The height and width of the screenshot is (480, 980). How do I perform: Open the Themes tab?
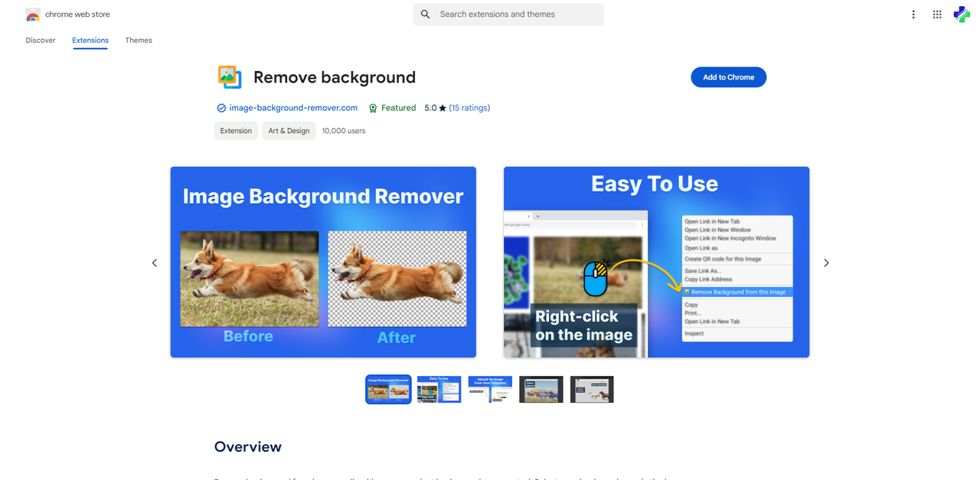139,40
